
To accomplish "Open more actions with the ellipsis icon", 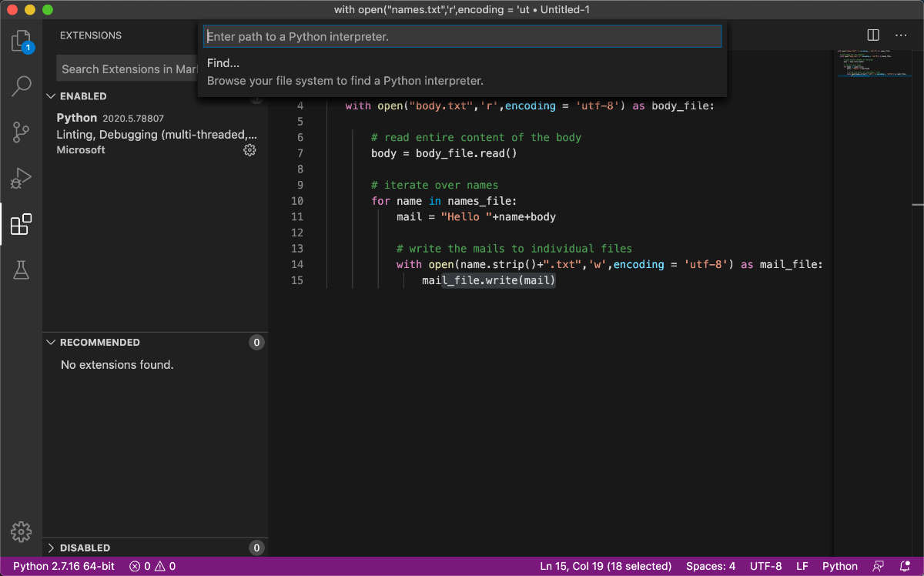I will [902, 35].
